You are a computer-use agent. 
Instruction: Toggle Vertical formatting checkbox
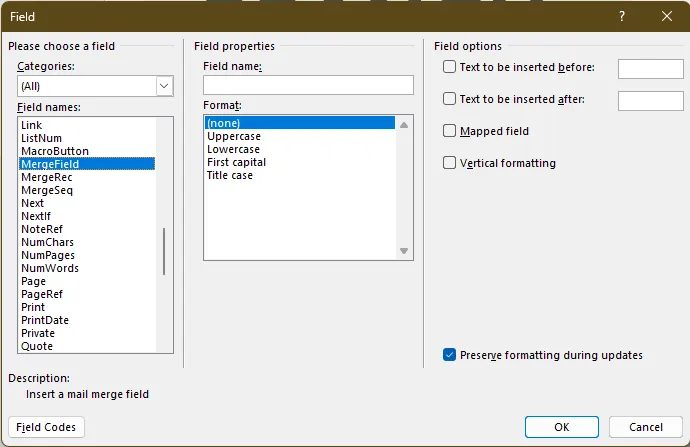pos(449,163)
